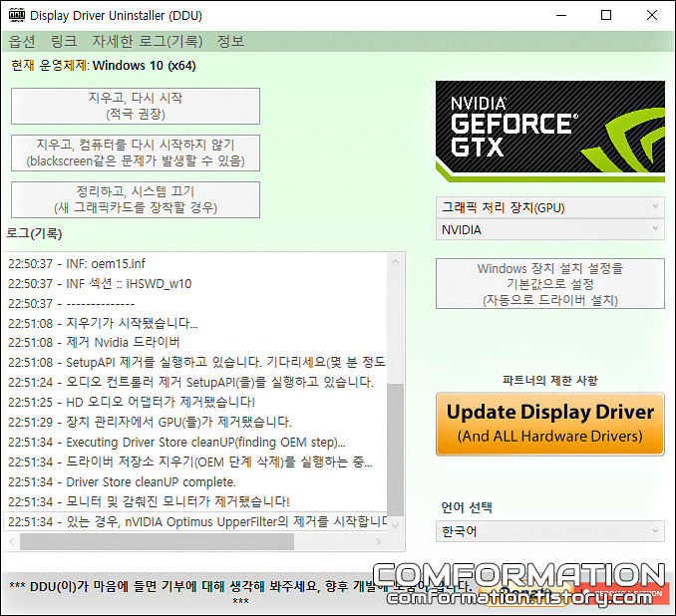The width and height of the screenshot is (676, 616).
Task: Select log line '장치 관리자에서 GPU(들)가 제거됐습니다.'
Action: (x=195, y=422)
